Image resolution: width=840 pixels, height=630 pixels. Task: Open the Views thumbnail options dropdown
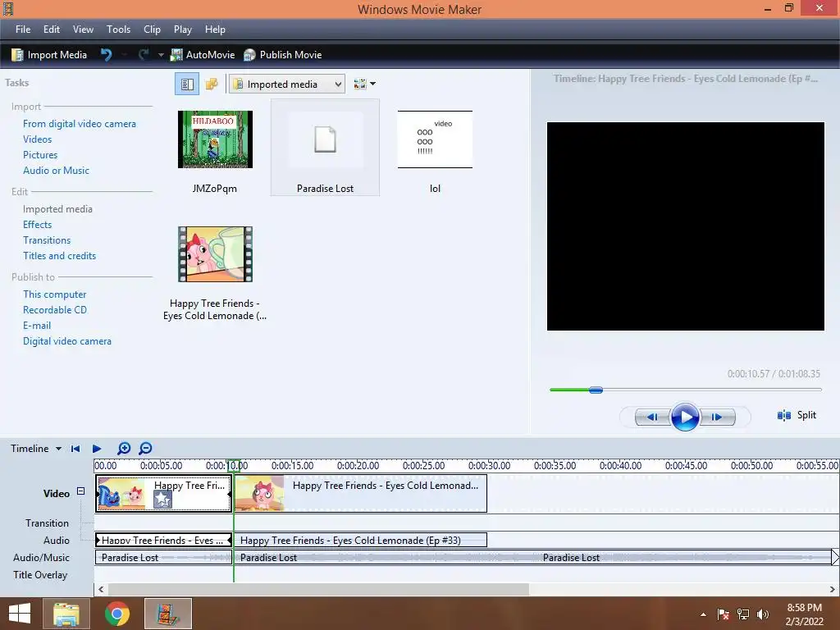tap(364, 84)
